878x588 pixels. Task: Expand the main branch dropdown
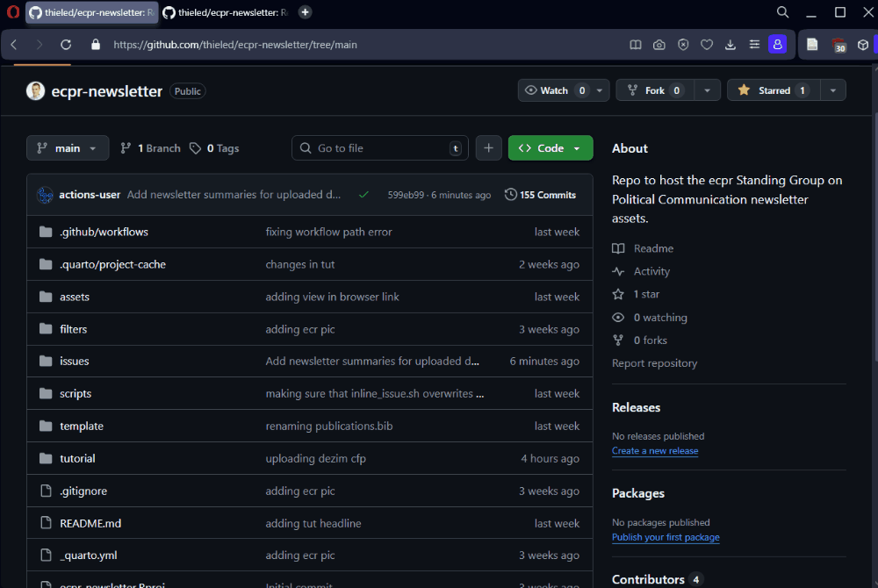pyautogui.click(x=68, y=148)
